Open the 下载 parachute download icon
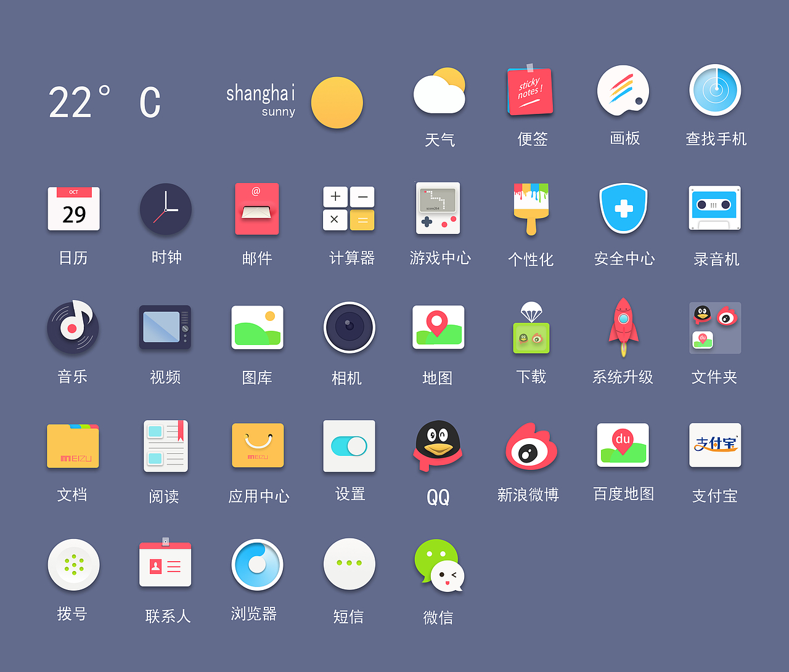This screenshot has width=789, height=672. point(531,327)
